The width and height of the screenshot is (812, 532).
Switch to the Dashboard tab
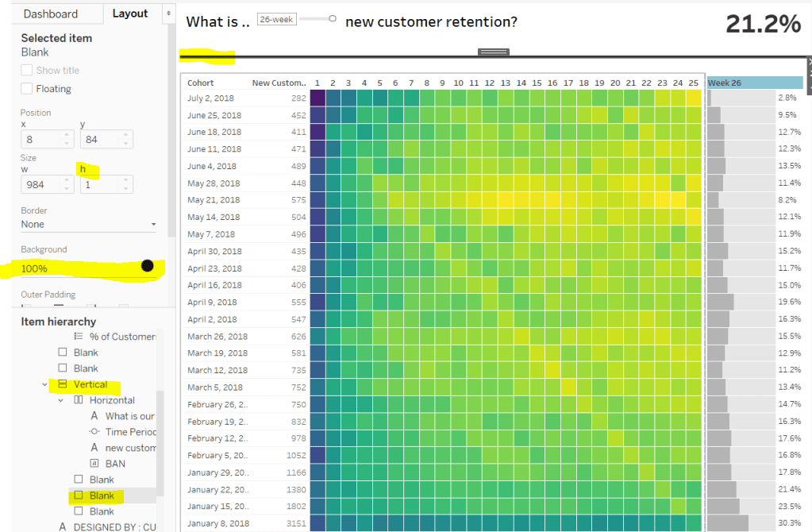51,13
